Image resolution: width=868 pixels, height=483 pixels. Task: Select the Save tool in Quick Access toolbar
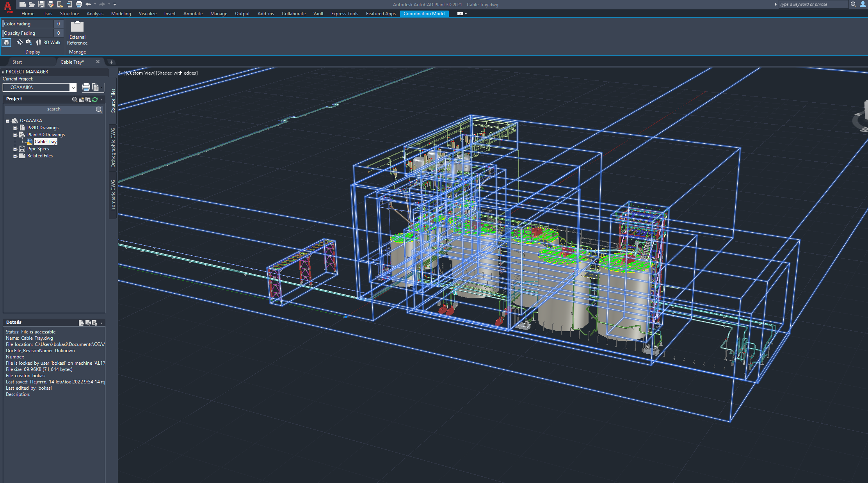tap(41, 4)
